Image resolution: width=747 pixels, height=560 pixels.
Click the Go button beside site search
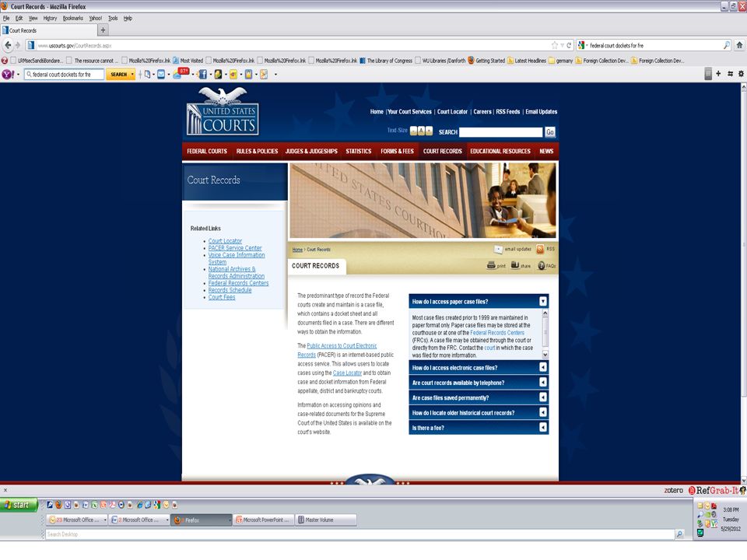click(550, 132)
